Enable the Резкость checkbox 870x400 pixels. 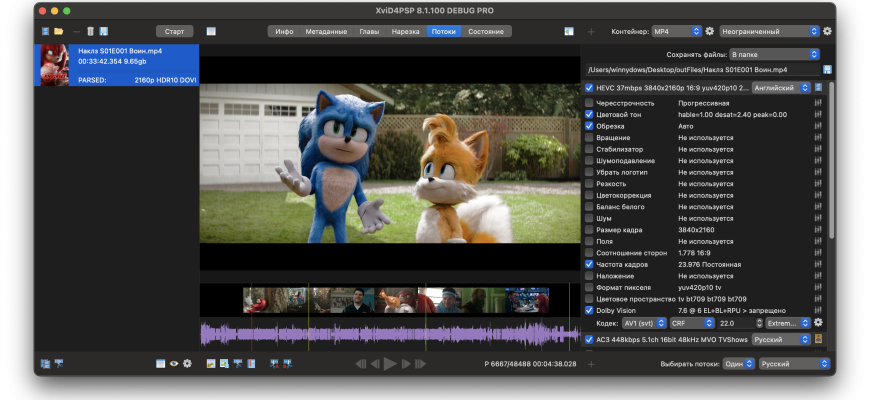click(x=589, y=184)
